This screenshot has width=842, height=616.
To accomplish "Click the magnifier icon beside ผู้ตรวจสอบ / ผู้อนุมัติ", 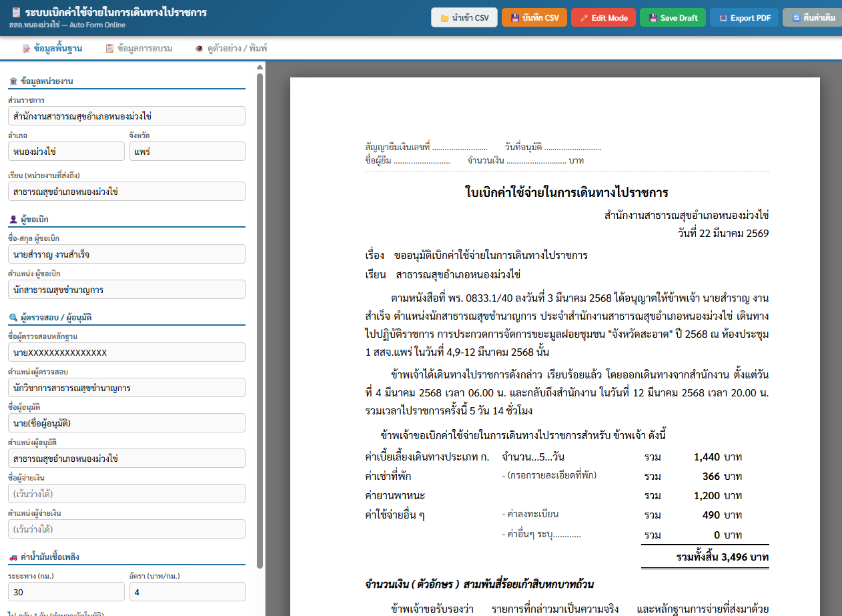I will click(x=13, y=317).
